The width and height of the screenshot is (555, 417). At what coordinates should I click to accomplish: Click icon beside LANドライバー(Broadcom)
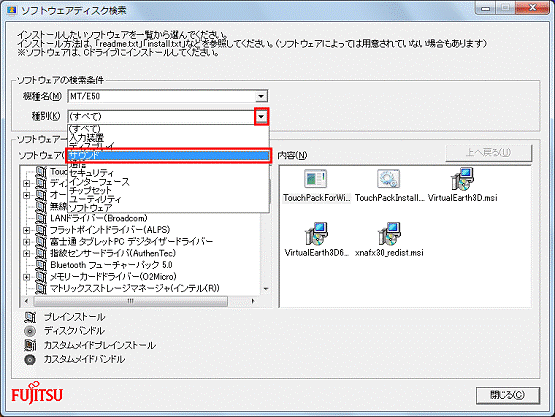[x=41, y=218]
